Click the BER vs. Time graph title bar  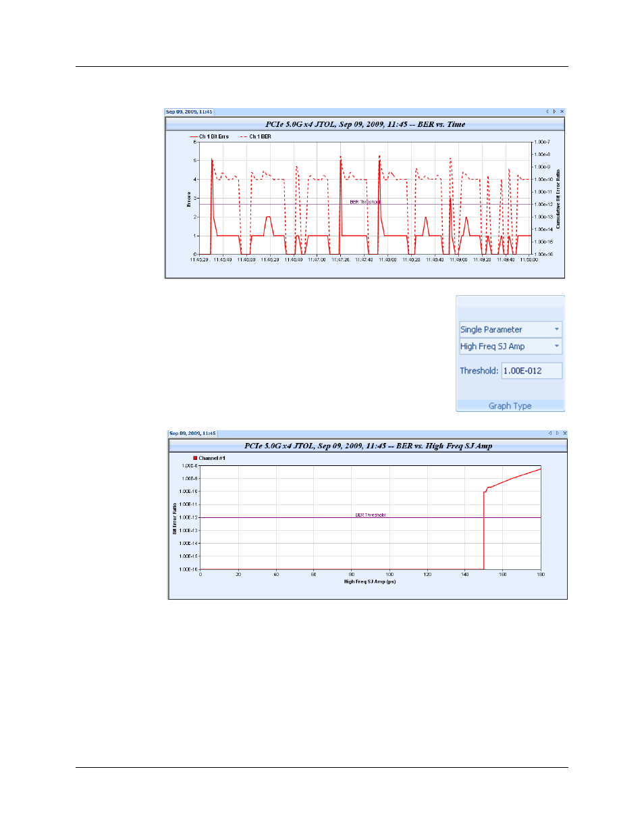365,124
